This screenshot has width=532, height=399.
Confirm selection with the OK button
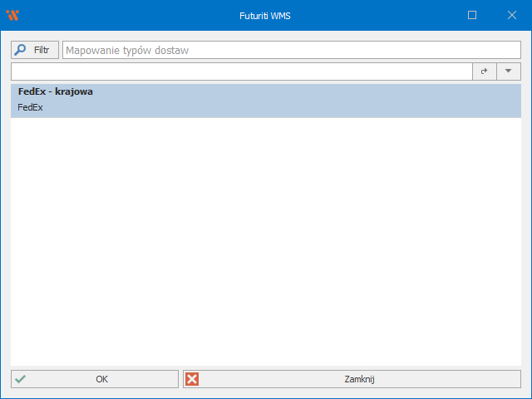95,379
